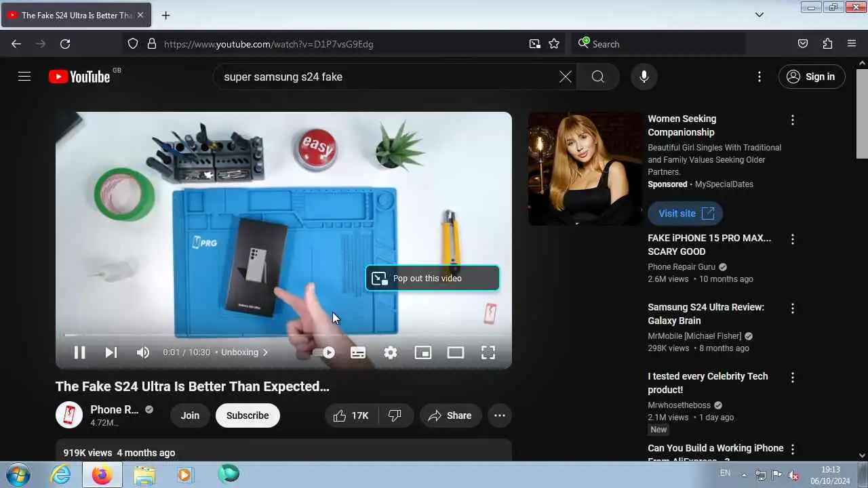868x488 pixels.
Task: Join the Phone Repair Guru channel
Action: tap(190, 415)
